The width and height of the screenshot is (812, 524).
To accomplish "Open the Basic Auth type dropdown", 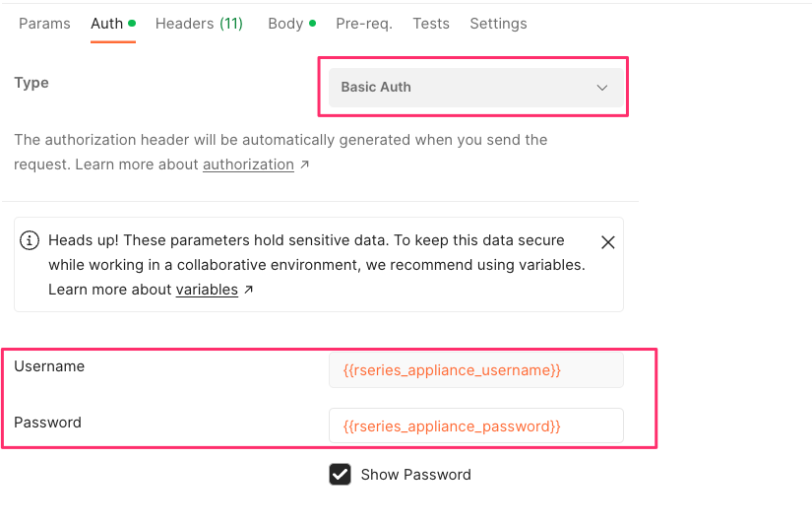I will [x=476, y=87].
